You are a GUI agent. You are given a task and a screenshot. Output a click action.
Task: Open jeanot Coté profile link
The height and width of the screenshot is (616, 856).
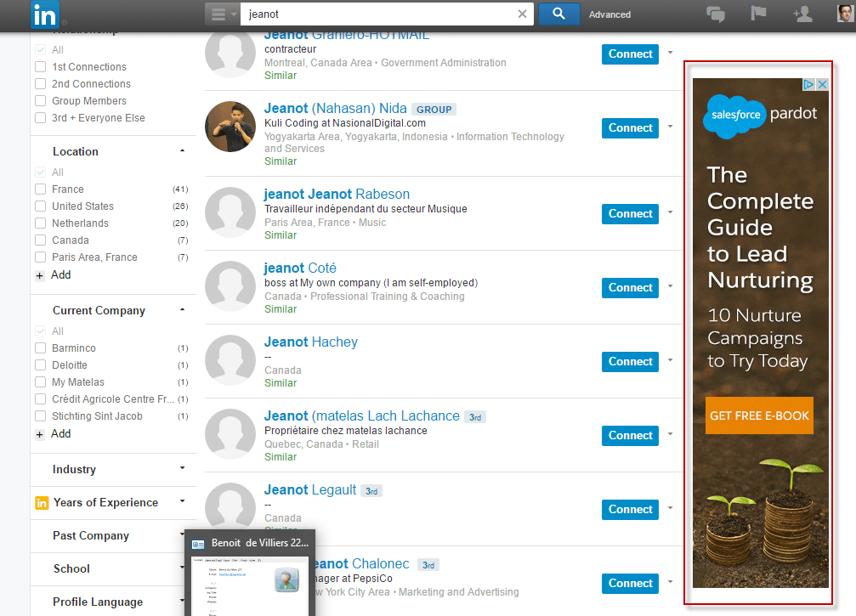pyautogui.click(x=300, y=268)
